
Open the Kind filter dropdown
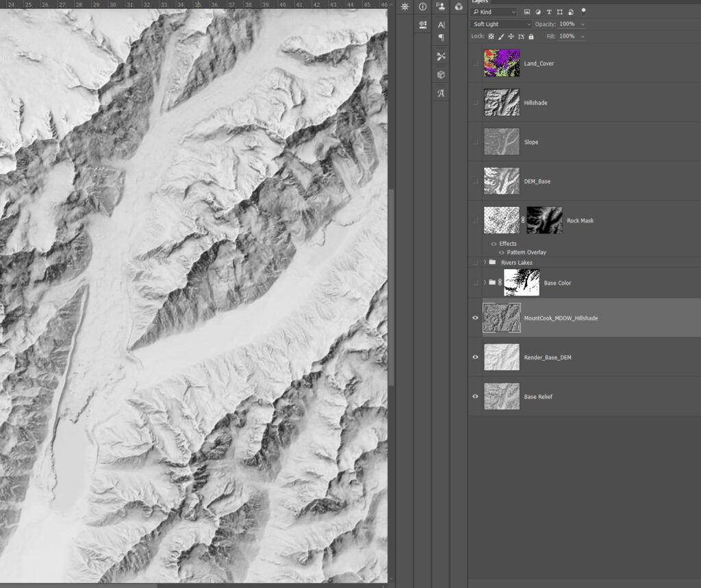click(494, 12)
